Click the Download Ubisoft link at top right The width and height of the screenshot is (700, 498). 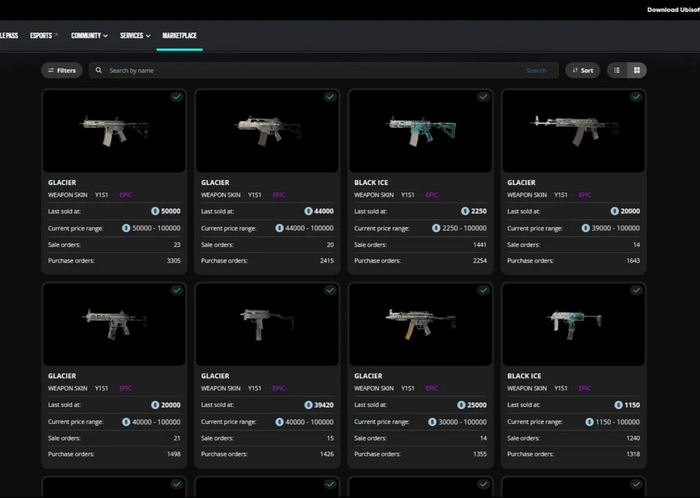(673, 10)
